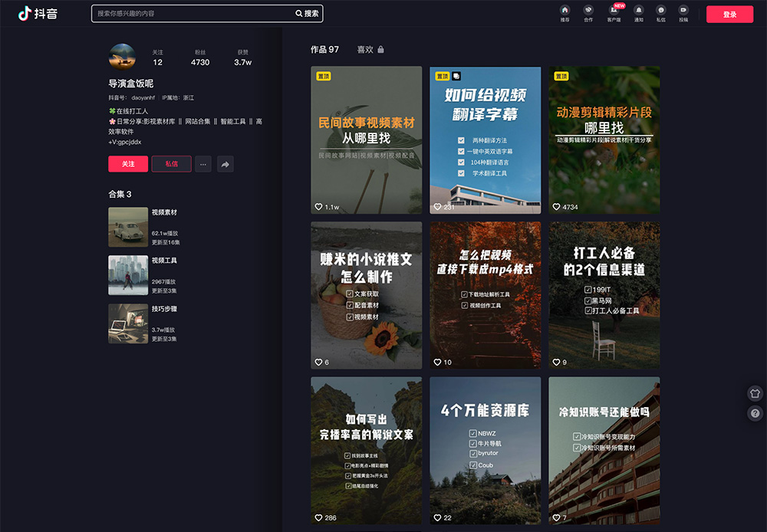Click the Douyin logo in the header

click(38, 14)
